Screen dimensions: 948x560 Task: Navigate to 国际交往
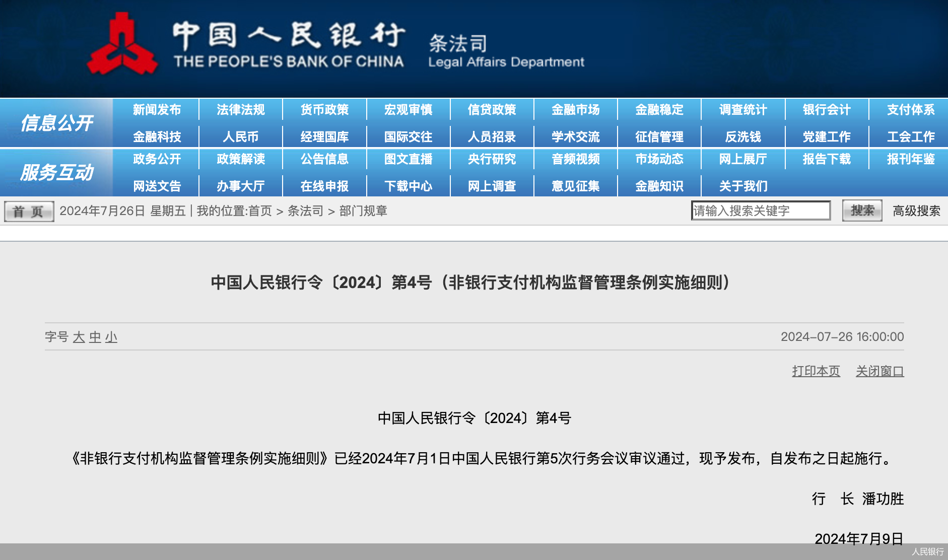pyautogui.click(x=408, y=136)
